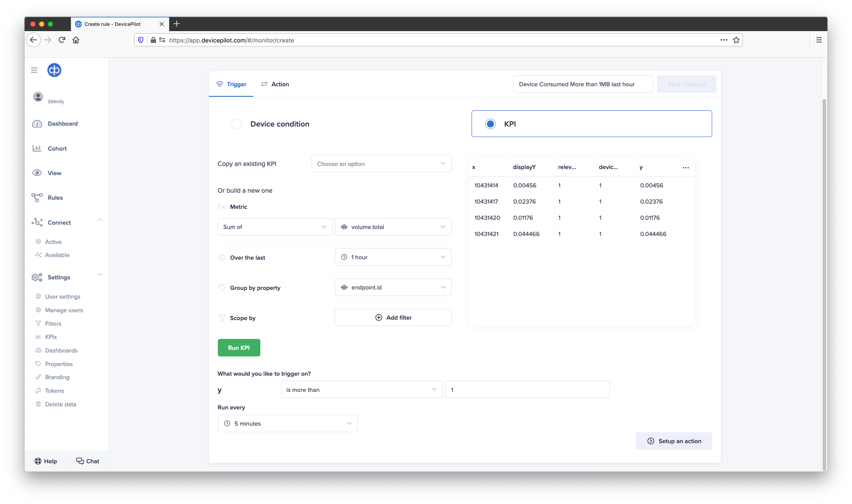
Task: Open the page actions ellipsis in address bar
Action: (724, 40)
